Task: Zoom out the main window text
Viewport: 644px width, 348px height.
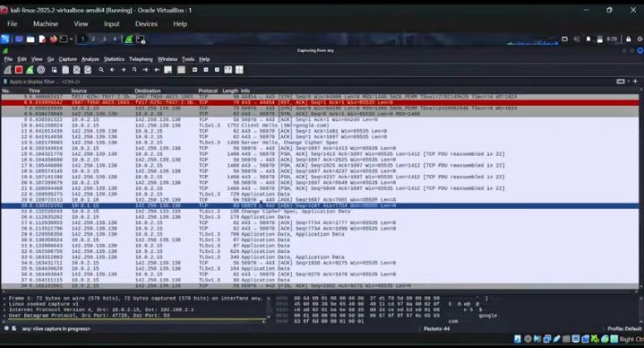Action: (206, 70)
